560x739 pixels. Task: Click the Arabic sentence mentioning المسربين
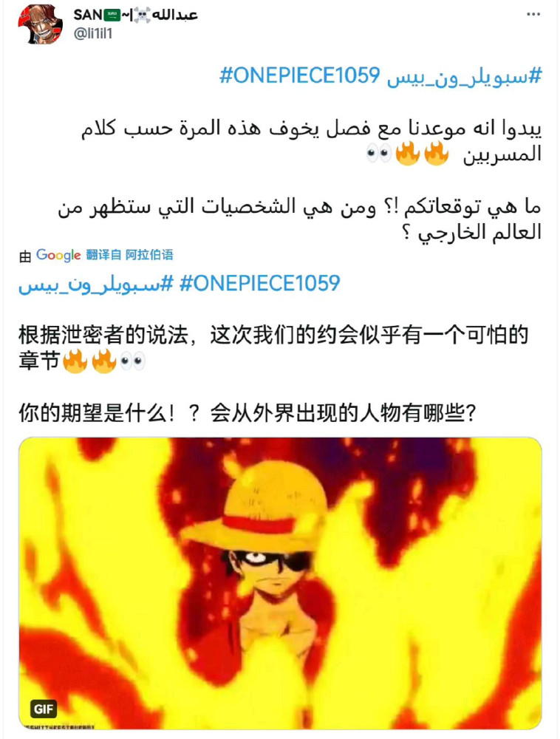(x=311, y=141)
